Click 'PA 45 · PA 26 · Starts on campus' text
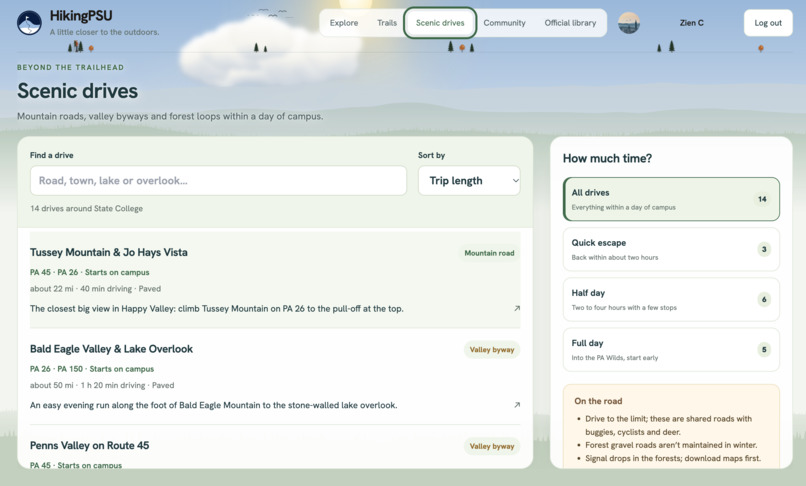 [x=89, y=273]
